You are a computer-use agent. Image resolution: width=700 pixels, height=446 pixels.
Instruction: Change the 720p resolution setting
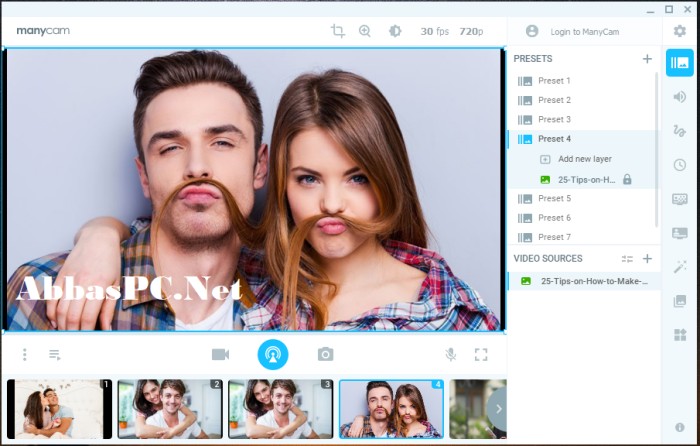point(471,31)
